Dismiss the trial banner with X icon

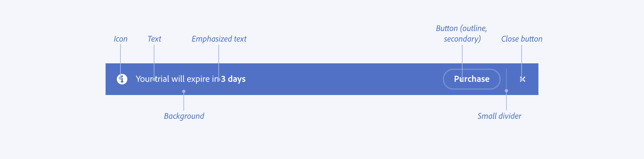(522, 79)
